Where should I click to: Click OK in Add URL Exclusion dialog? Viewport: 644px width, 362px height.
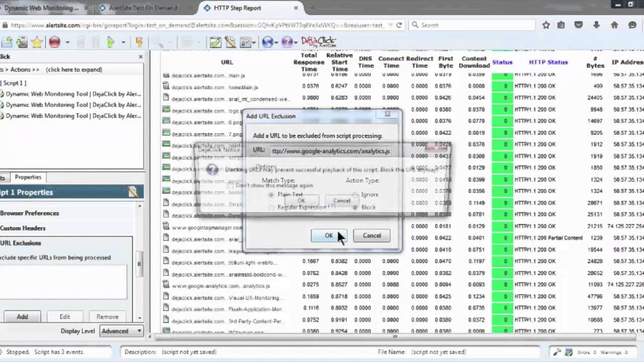[x=329, y=236]
